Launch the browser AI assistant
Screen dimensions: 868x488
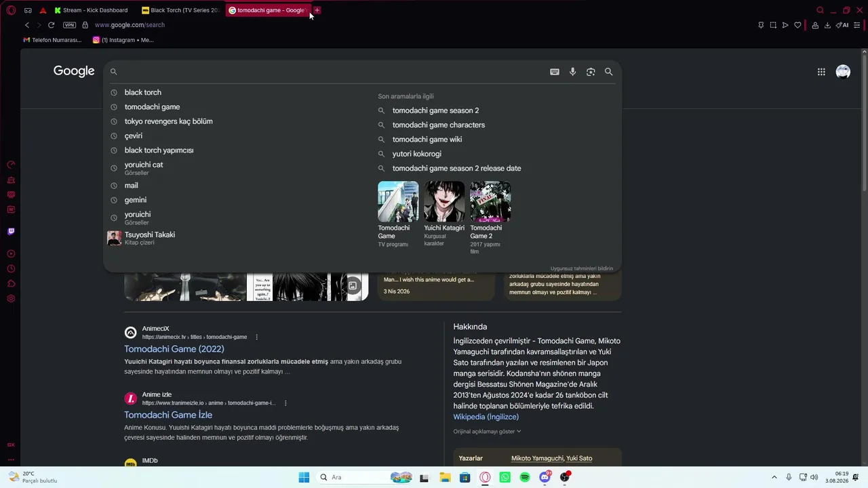[x=842, y=25]
